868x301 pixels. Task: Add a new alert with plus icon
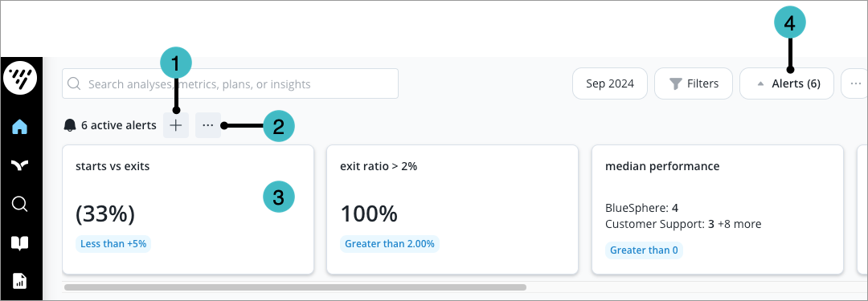click(176, 125)
